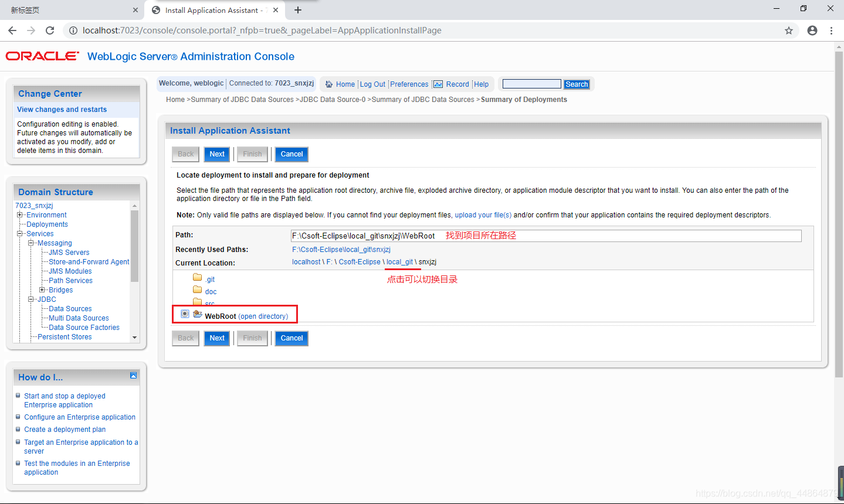The height and width of the screenshot is (504, 844).
Task: Focus the search input field
Action: (x=532, y=84)
